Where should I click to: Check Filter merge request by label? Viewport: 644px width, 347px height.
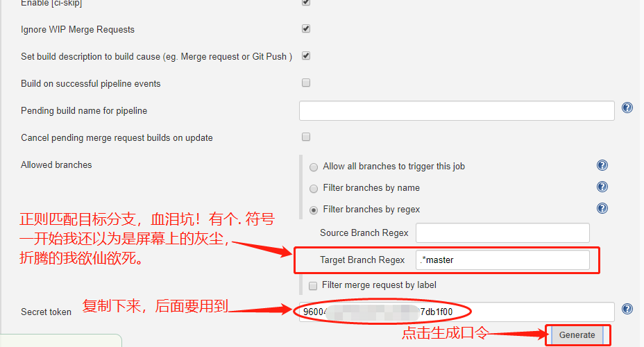(x=313, y=286)
